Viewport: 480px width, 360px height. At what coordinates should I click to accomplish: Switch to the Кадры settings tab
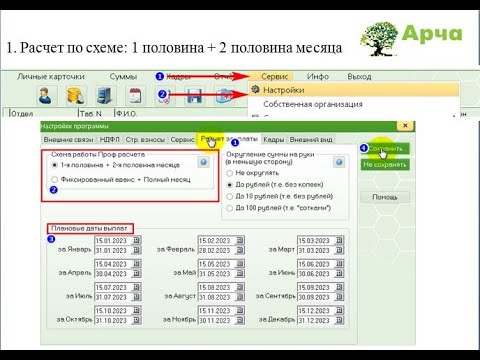click(273, 139)
